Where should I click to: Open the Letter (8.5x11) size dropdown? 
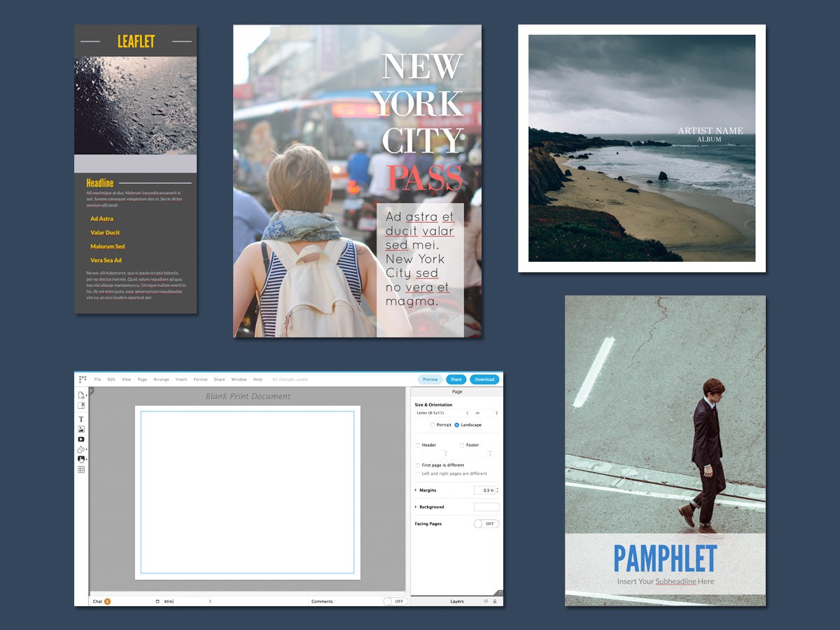442,412
